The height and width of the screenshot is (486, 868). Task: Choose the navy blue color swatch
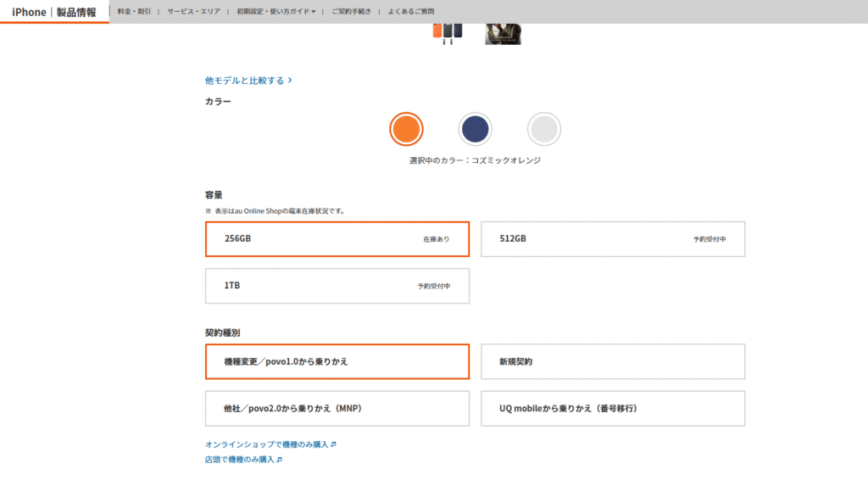pyautogui.click(x=475, y=129)
